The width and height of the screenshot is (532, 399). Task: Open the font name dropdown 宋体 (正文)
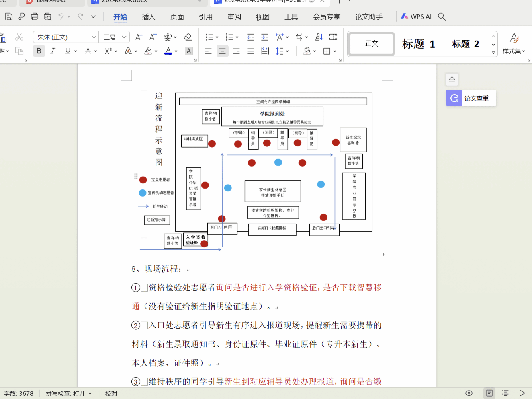click(x=94, y=37)
